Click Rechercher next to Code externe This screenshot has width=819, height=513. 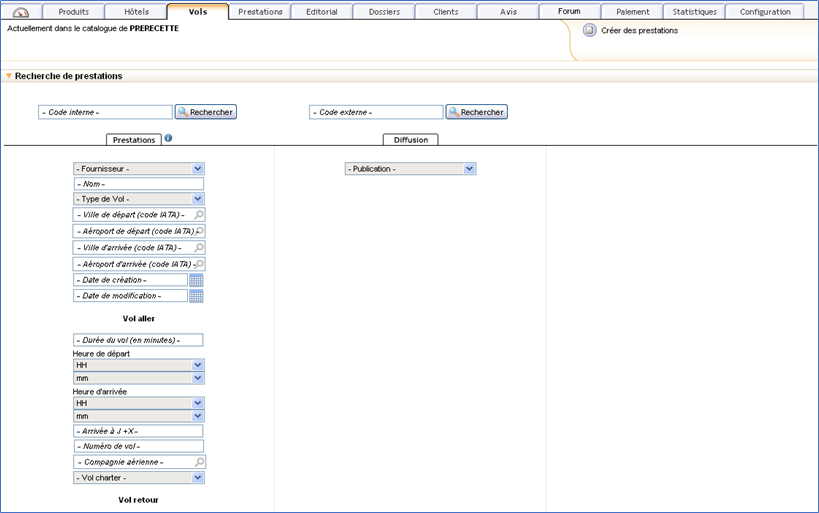pos(477,112)
